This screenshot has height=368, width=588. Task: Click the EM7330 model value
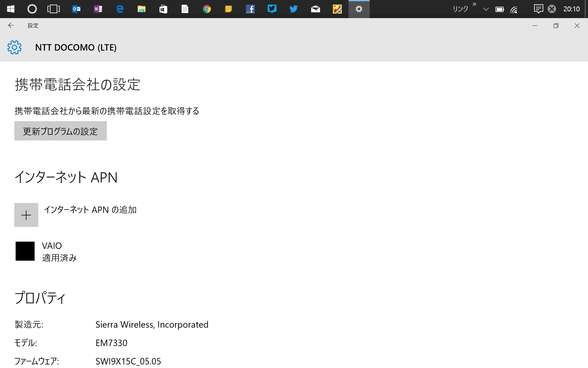[111, 343]
